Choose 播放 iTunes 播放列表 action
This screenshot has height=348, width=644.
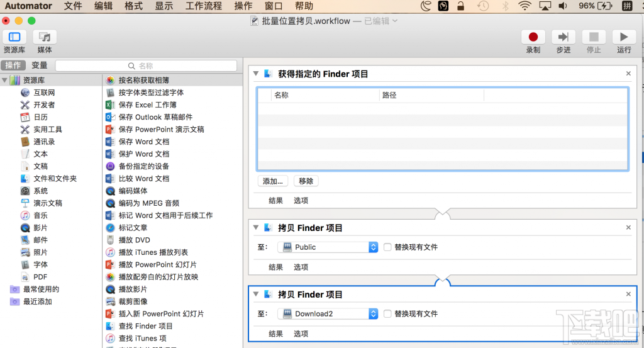coord(153,252)
